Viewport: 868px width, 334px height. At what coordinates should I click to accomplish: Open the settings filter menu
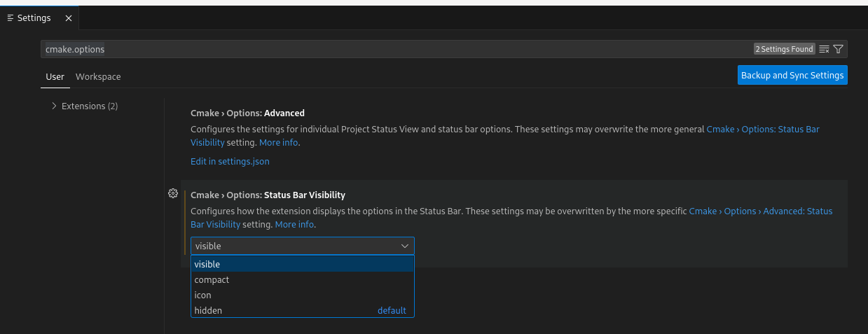pos(838,49)
